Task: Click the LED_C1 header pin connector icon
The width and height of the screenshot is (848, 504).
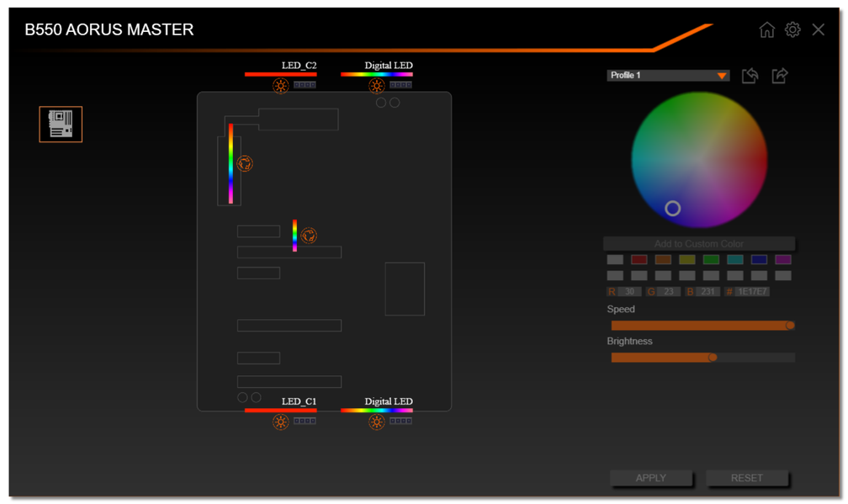Action: click(305, 421)
